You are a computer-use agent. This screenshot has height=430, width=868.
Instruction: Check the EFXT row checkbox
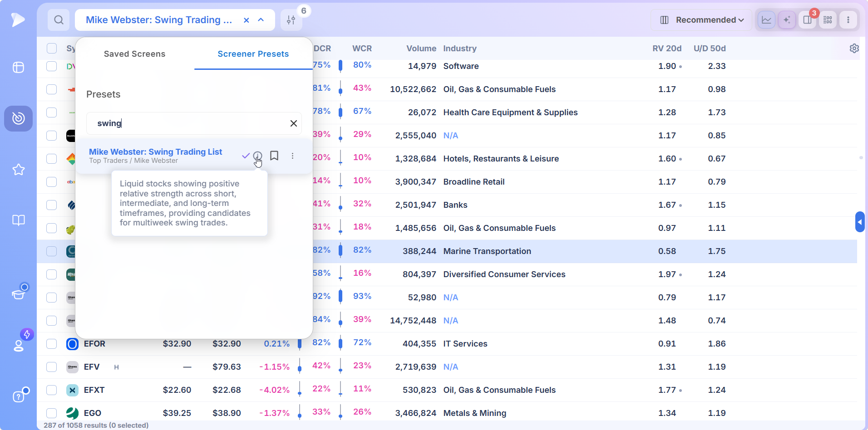[52, 390]
